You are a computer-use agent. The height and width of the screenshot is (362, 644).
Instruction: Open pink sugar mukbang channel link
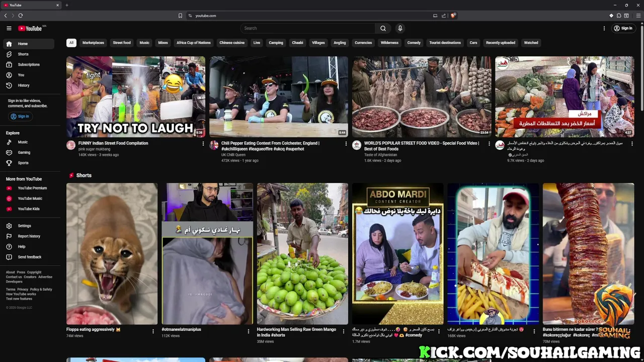95,149
